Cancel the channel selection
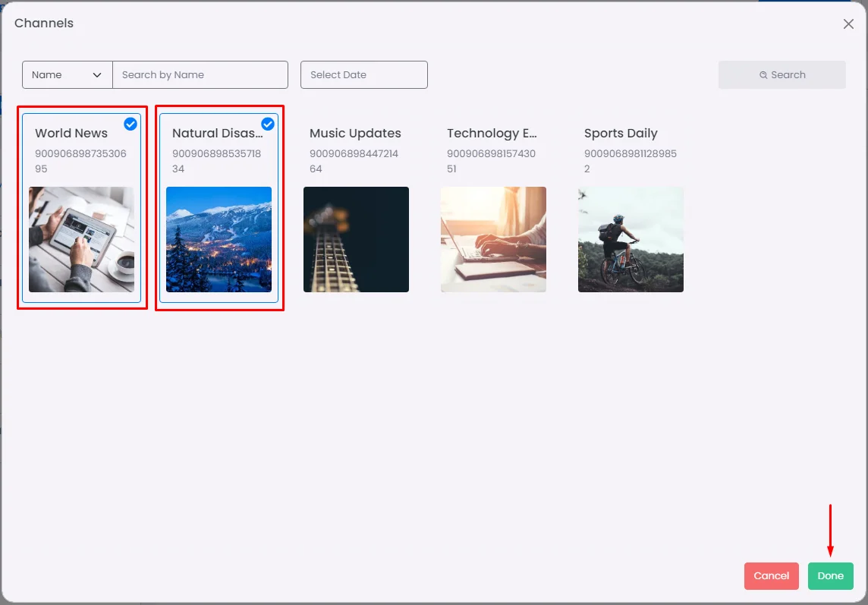 [x=771, y=576]
